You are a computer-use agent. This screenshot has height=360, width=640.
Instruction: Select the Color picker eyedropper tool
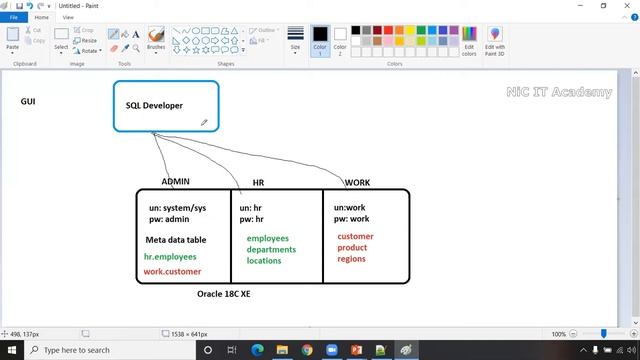tap(125, 49)
